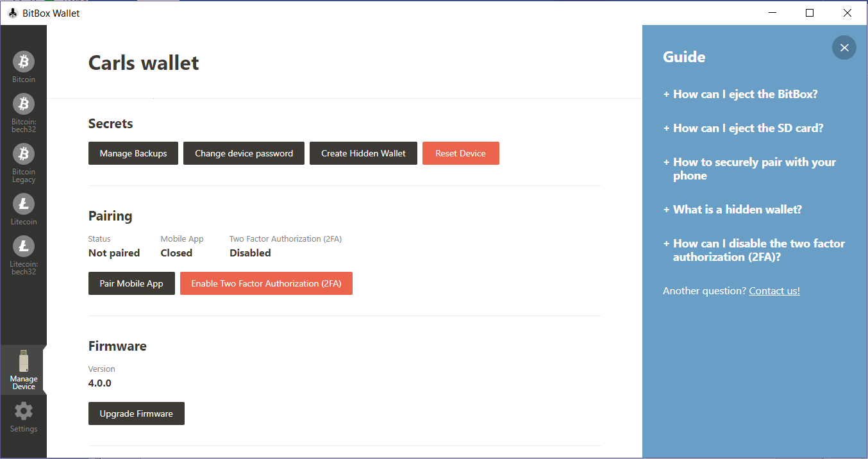Expand 'What is a hidden wallet?' question
The height and width of the screenshot is (459, 868).
pyautogui.click(x=732, y=210)
